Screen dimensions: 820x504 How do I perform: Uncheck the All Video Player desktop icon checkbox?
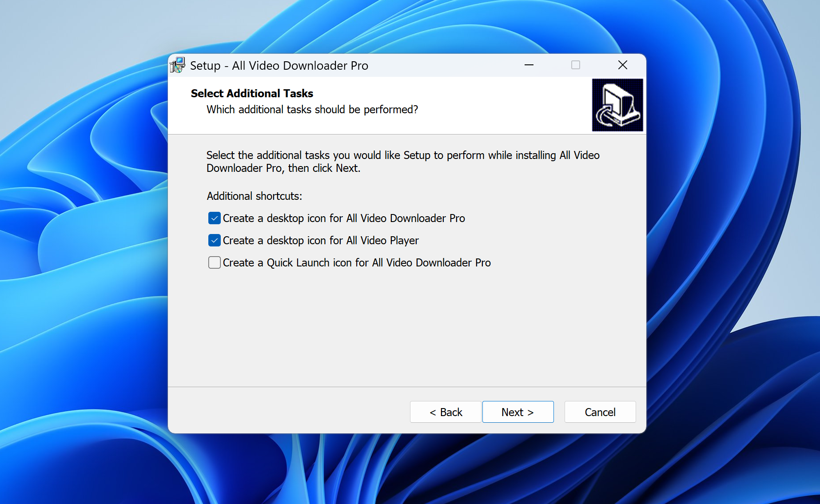click(215, 240)
